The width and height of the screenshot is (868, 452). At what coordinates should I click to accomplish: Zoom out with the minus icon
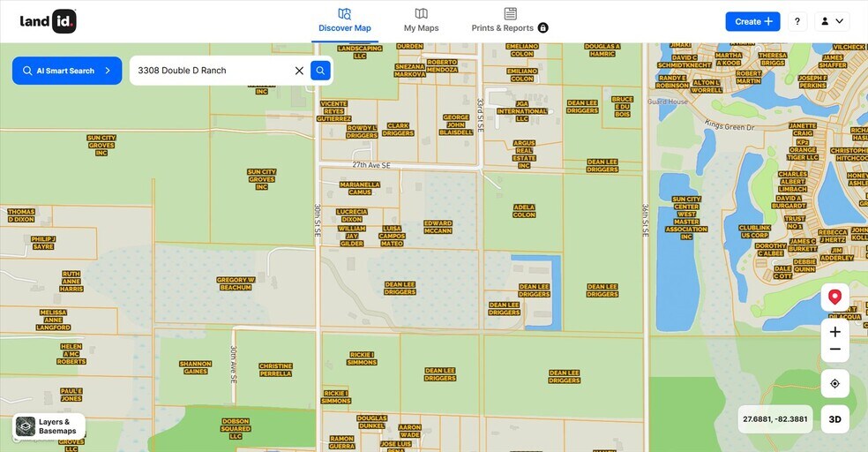click(834, 350)
